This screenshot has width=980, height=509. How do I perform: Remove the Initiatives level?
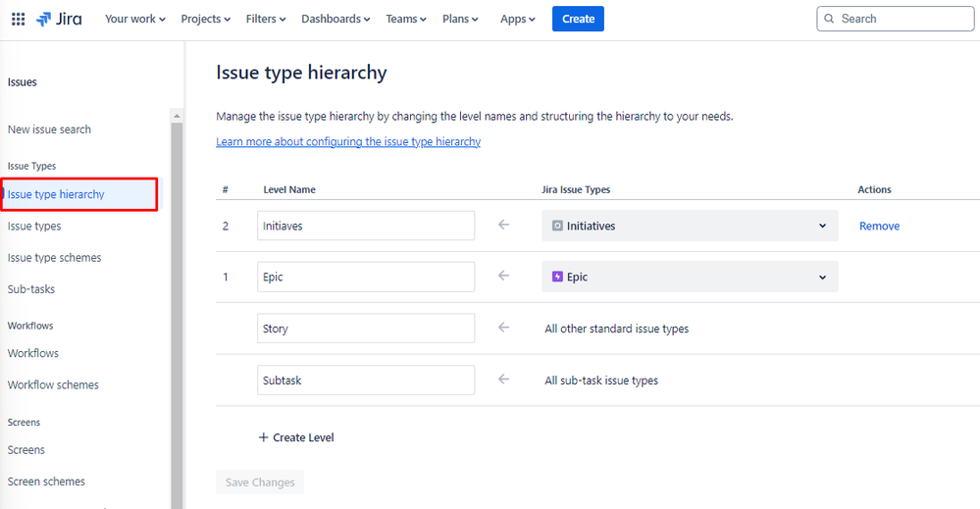tap(879, 227)
